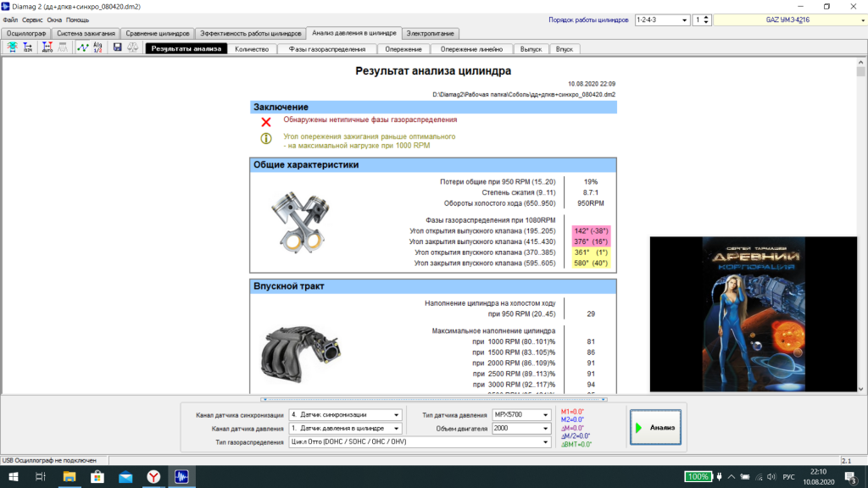
Task: Open the Помощь menu
Action: (77, 20)
